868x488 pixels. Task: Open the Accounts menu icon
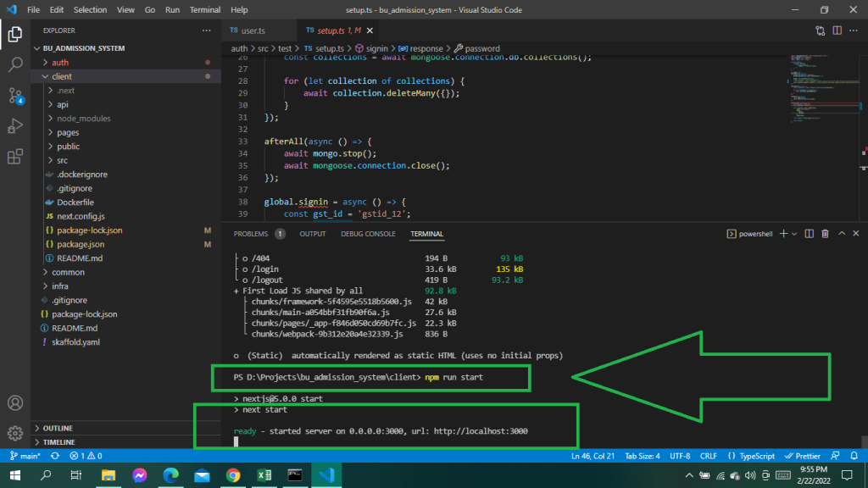[15, 402]
